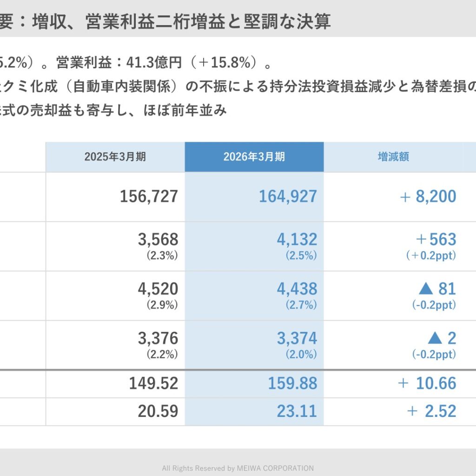Click the MEIWA CORPORATION copyright footer
476x476 pixels.
238,468
